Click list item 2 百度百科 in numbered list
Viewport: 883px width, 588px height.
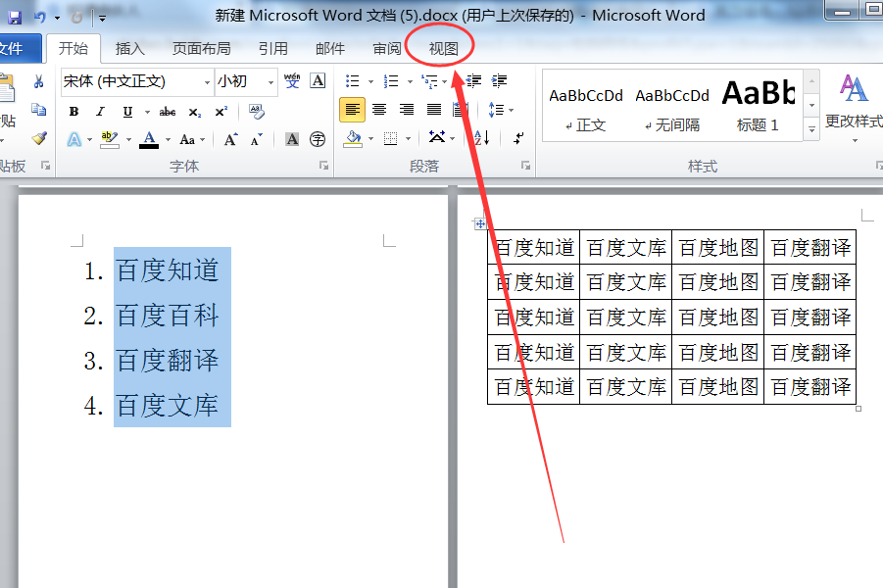click(168, 316)
